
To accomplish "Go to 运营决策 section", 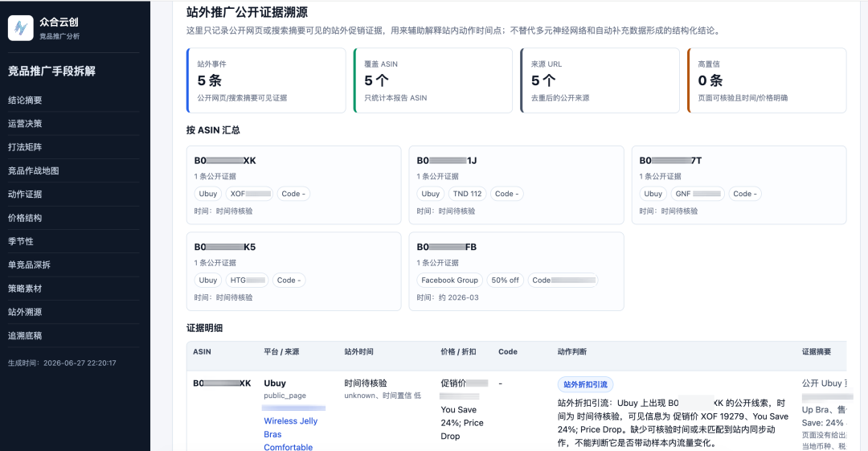I will (25, 124).
